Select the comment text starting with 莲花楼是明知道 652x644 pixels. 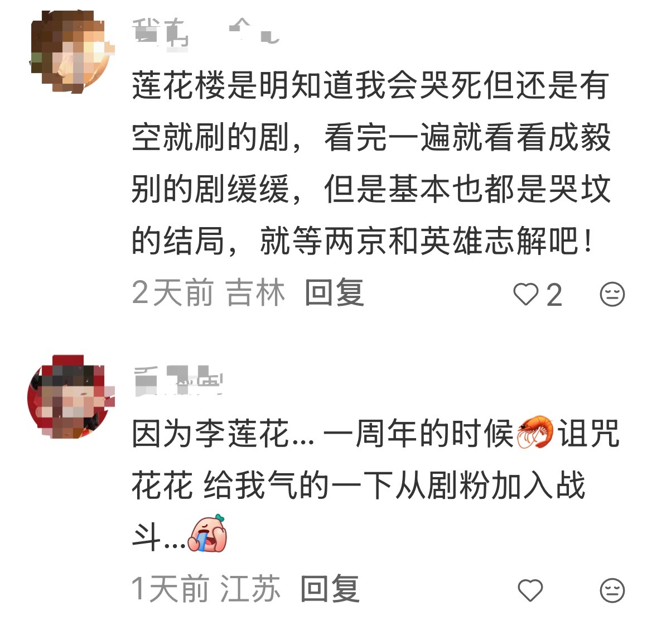(371, 162)
